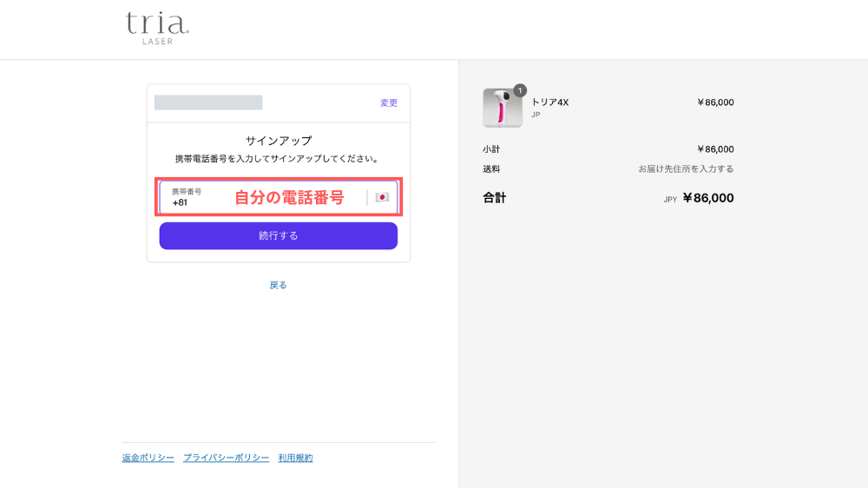Click the JPY currency label
This screenshot has height=488, width=868.
670,200
